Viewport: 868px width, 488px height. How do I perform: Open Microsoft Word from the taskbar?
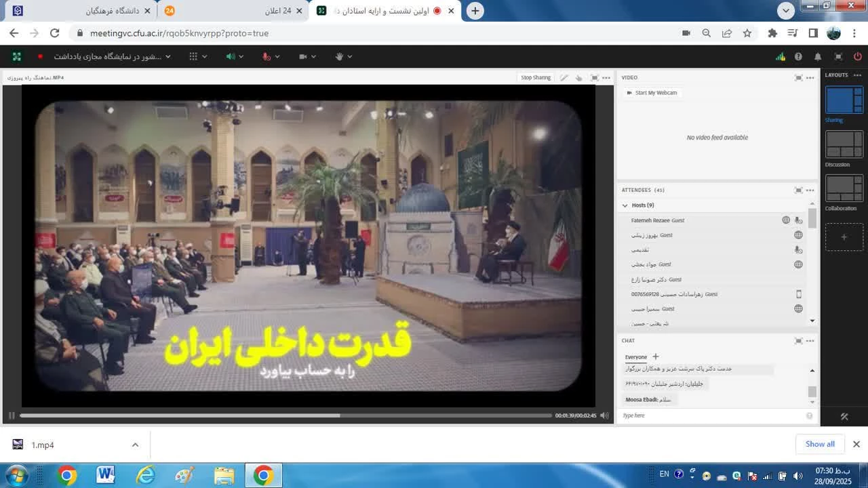pos(105,475)
